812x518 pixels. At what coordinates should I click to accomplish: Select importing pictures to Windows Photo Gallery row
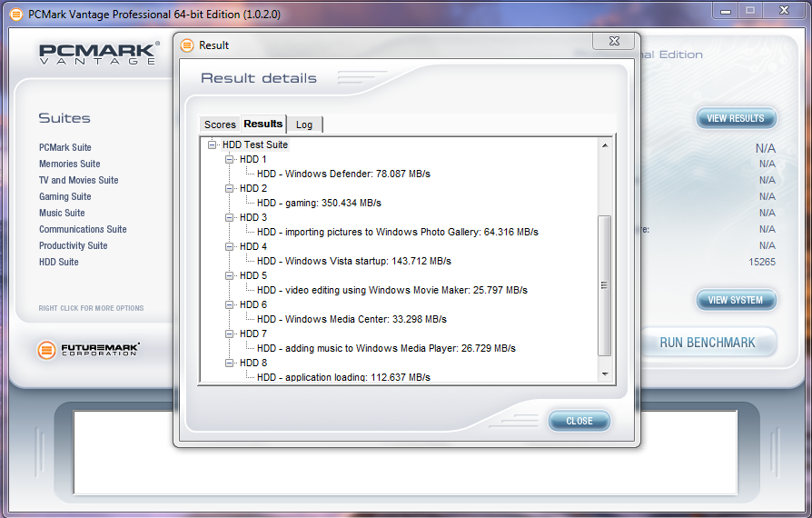(x=398, y=232)
